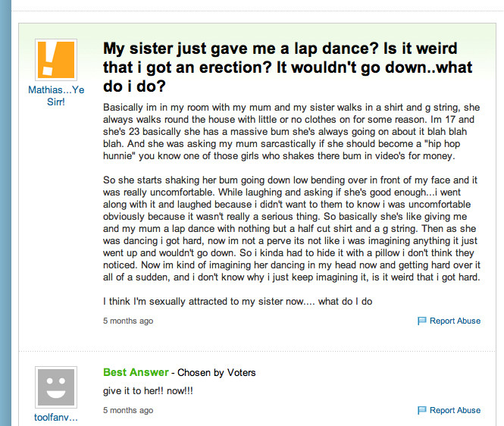The image size is (504, 426).
Task: Click the divider line between question and answer
Action: pos(258,351)
